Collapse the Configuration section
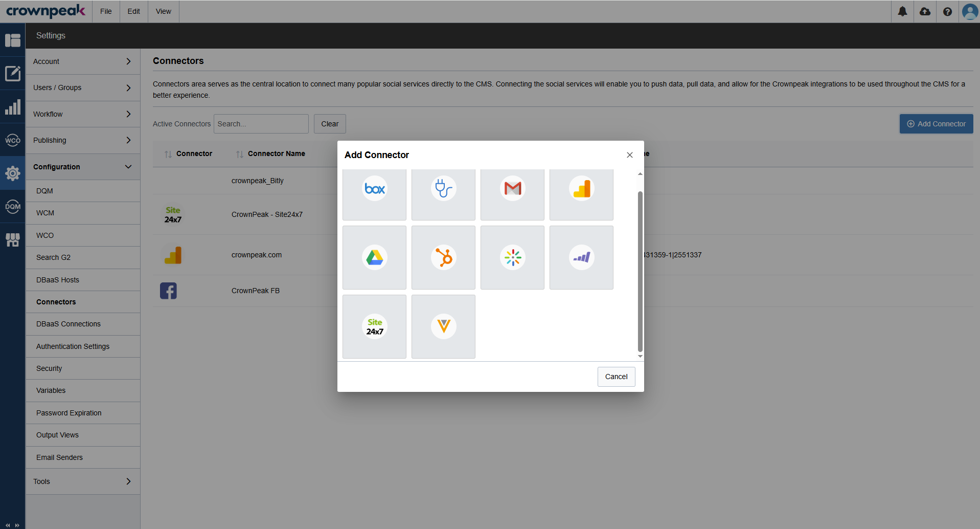The width and height of the screenshot is (980, 529). point(83,167)
